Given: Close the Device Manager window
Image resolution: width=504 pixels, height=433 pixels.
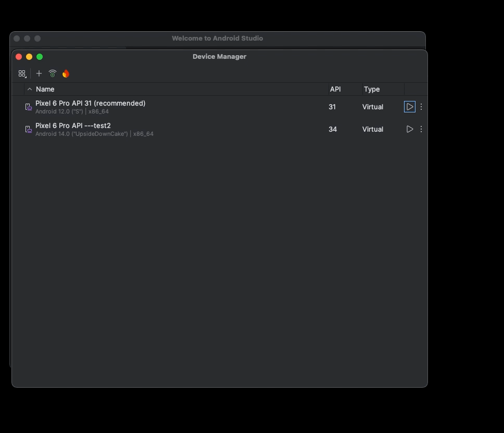Looking at the screenshot, I should tap(19, 57).
